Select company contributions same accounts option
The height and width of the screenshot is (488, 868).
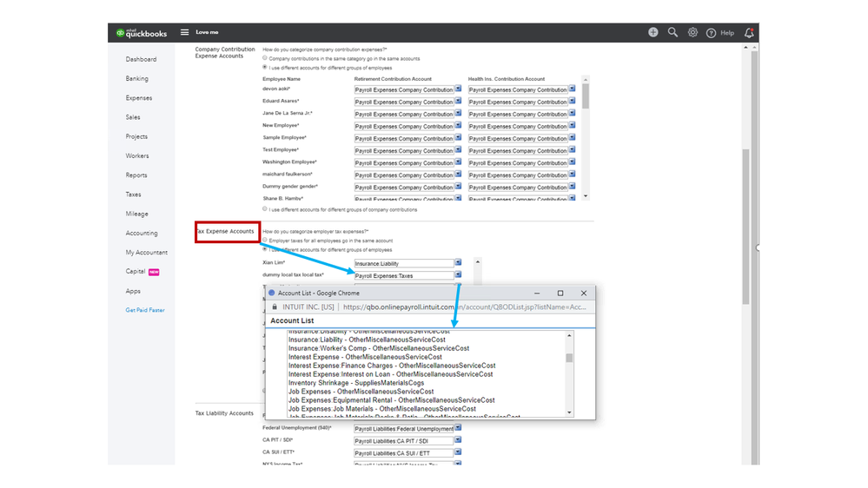[x=265, y=57]
